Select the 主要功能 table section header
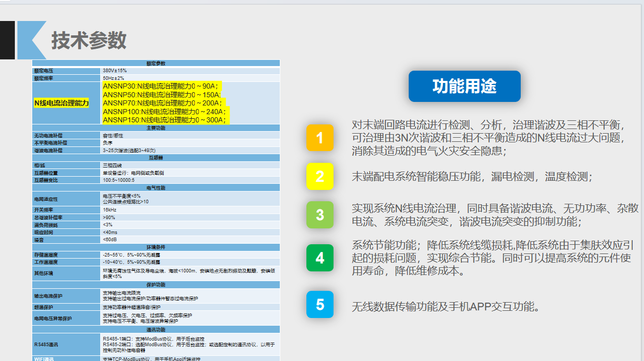This screenshot has height=361, width=644. coord(156,128)
